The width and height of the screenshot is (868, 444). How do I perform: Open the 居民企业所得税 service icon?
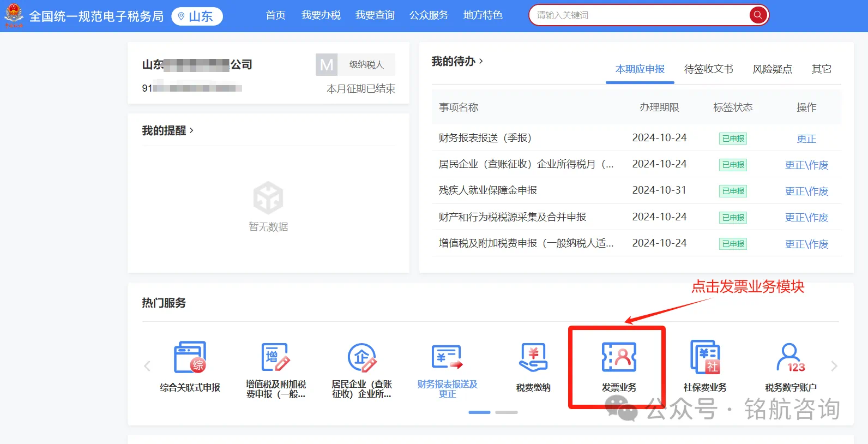click(361, 358)
